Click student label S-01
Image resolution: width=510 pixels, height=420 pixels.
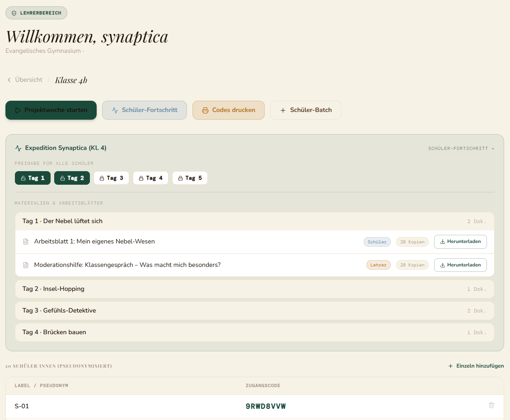pyautogui.click(x=22, y=406)
